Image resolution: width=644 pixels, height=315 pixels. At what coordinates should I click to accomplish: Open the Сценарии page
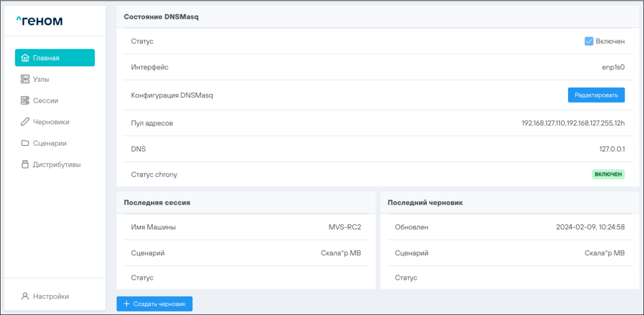coord(50,143)
